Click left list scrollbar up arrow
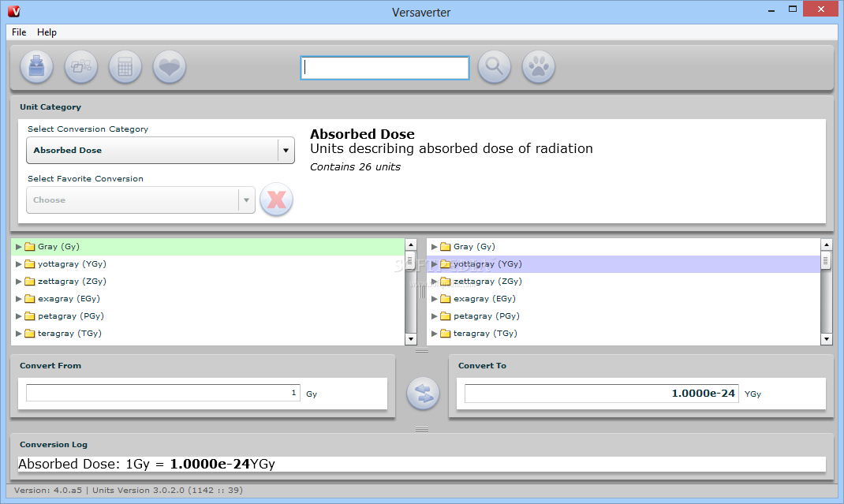 tap(411, 245)
